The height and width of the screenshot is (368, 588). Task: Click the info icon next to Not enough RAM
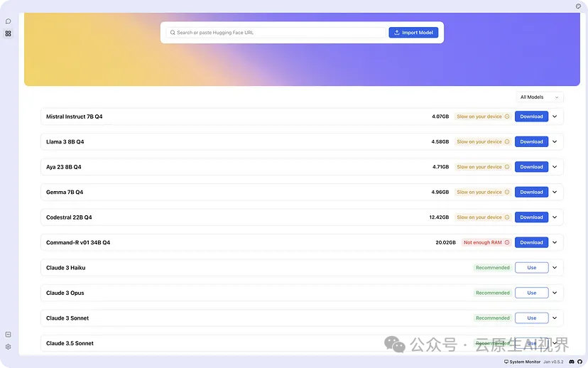pyautogui.click(x=507, y=242)
